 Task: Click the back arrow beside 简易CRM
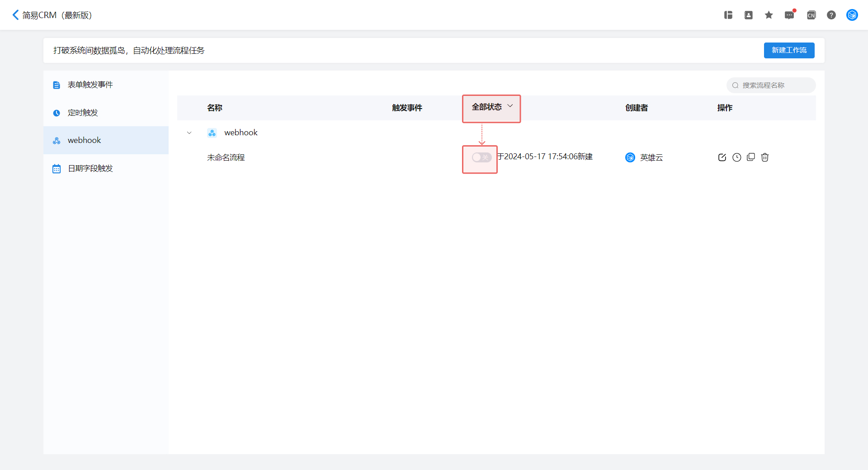point(15,15)
